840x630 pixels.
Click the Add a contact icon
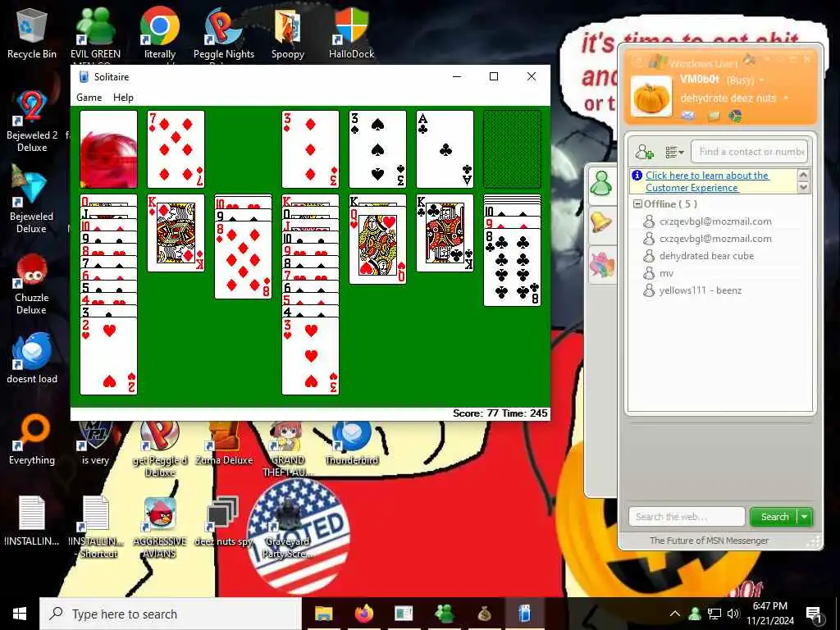coord(645,152)
